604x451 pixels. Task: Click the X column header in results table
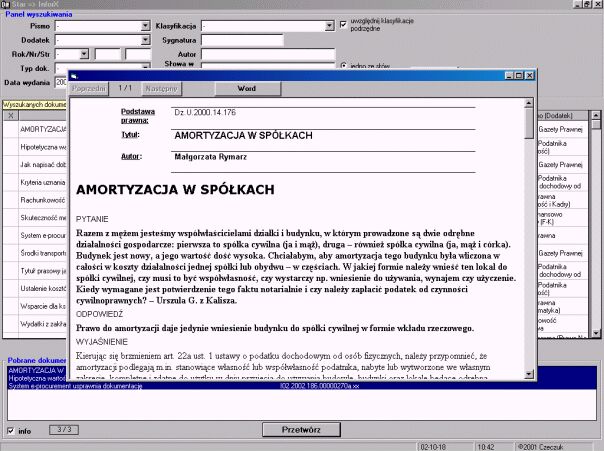[11, 115]
